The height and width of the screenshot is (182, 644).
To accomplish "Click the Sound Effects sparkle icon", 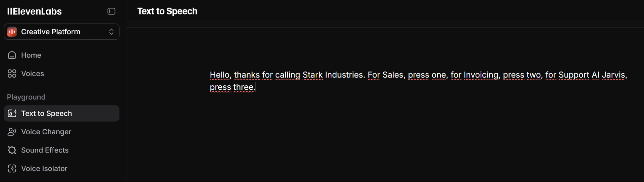I will coord(12,150).
